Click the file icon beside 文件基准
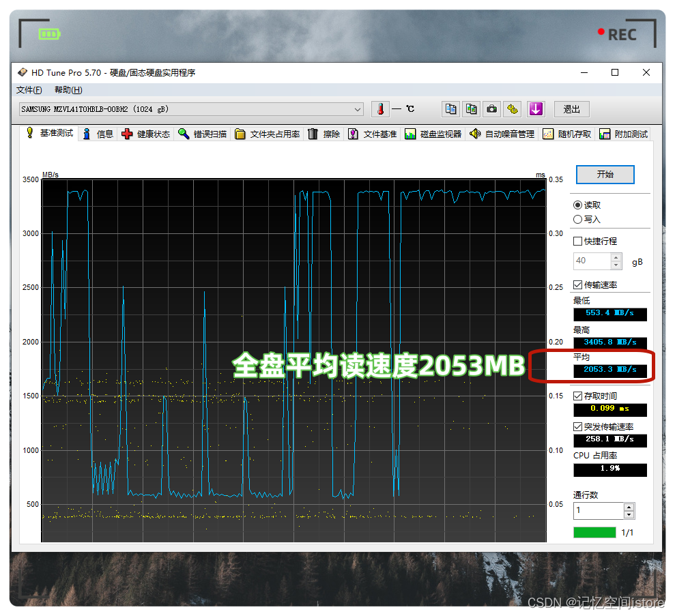675x616 pixels. pyautogui.click(x=353, y=134)
